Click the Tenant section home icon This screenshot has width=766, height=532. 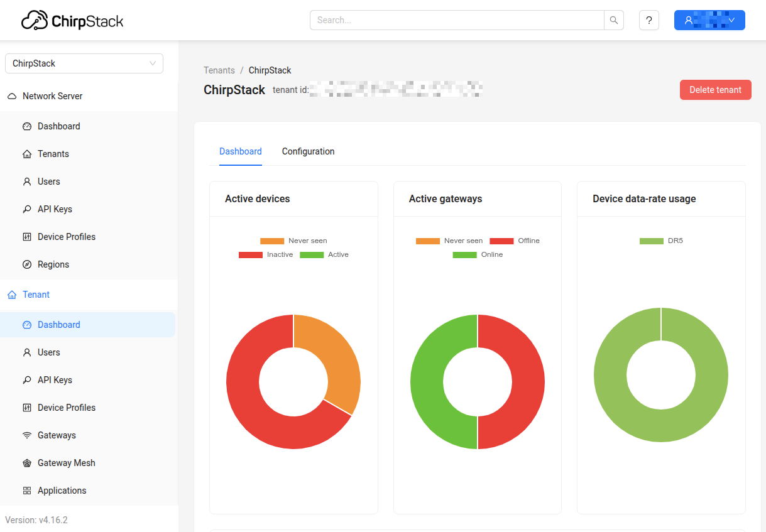(11, 295)
